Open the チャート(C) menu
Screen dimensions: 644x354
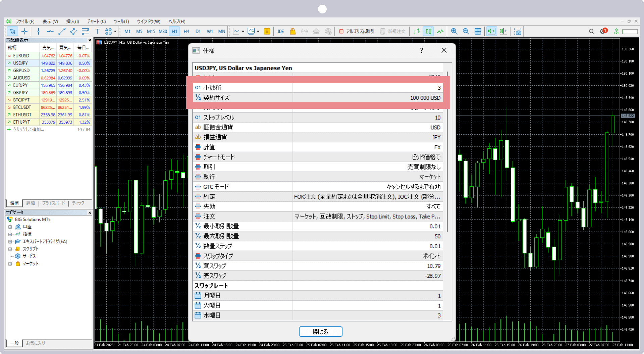96,21
